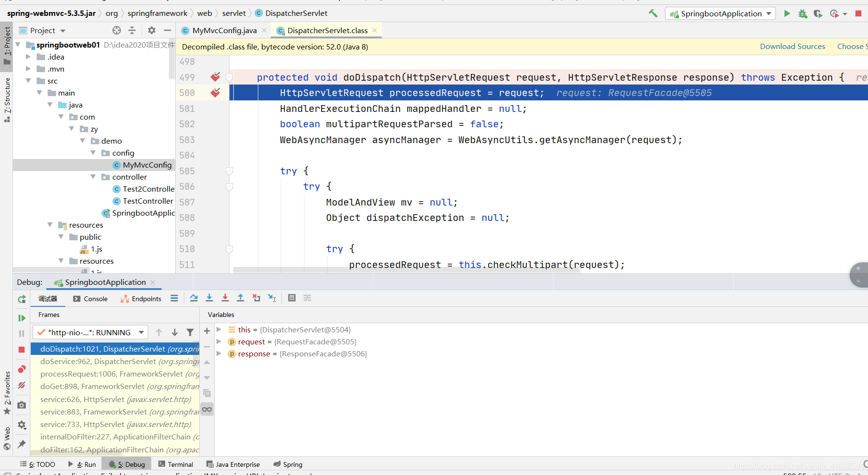
Task: Expand the .idea folder
Action: (x=28, y=57)
